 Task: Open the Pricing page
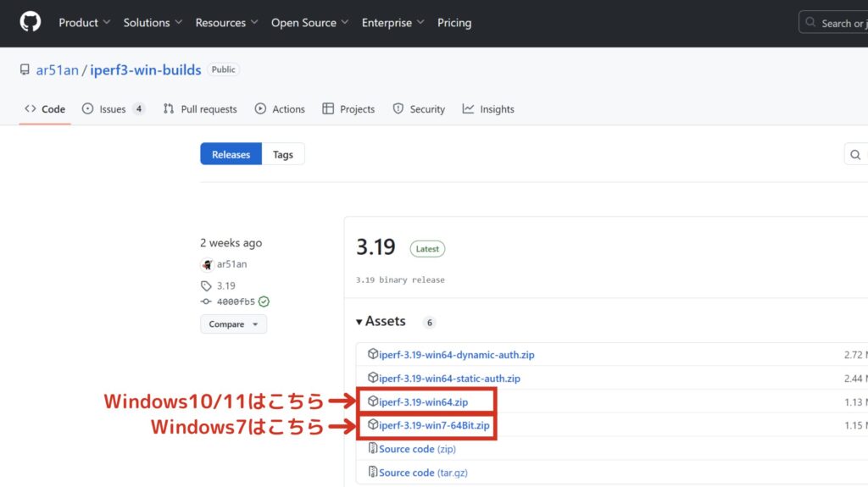(454, 23)
